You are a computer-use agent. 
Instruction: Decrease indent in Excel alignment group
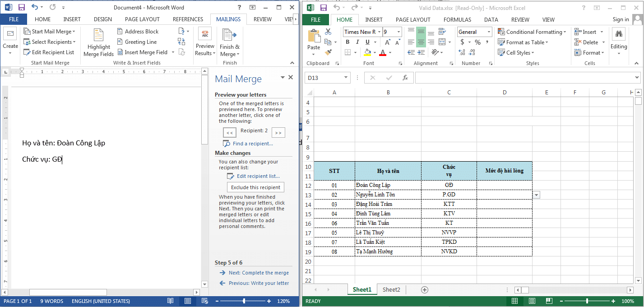[411, 52]
